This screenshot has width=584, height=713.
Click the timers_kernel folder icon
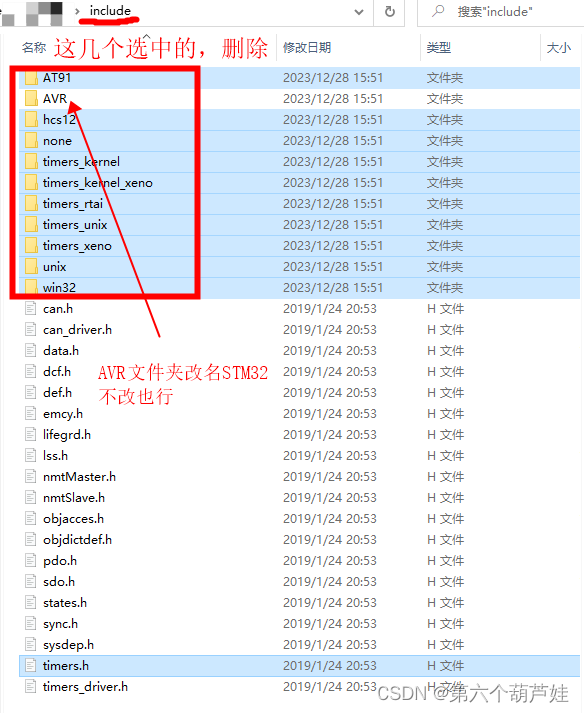31,161
